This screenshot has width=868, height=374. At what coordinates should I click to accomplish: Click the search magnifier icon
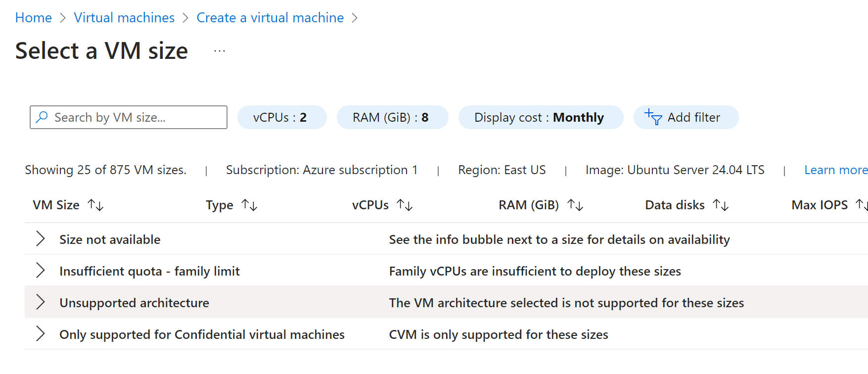pyautogui.click(x=42, y=117)
